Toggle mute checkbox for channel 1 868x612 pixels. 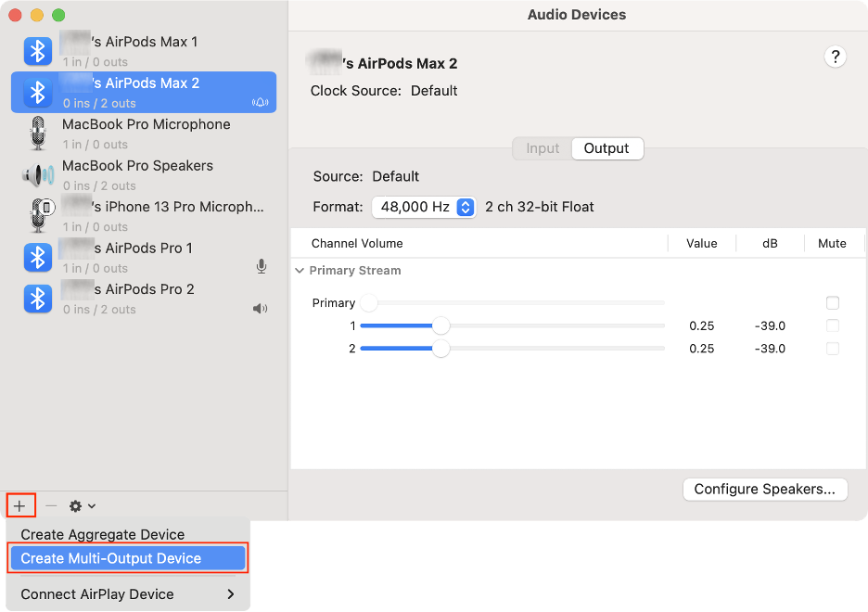pyautogui.click(x=833, y=325)
